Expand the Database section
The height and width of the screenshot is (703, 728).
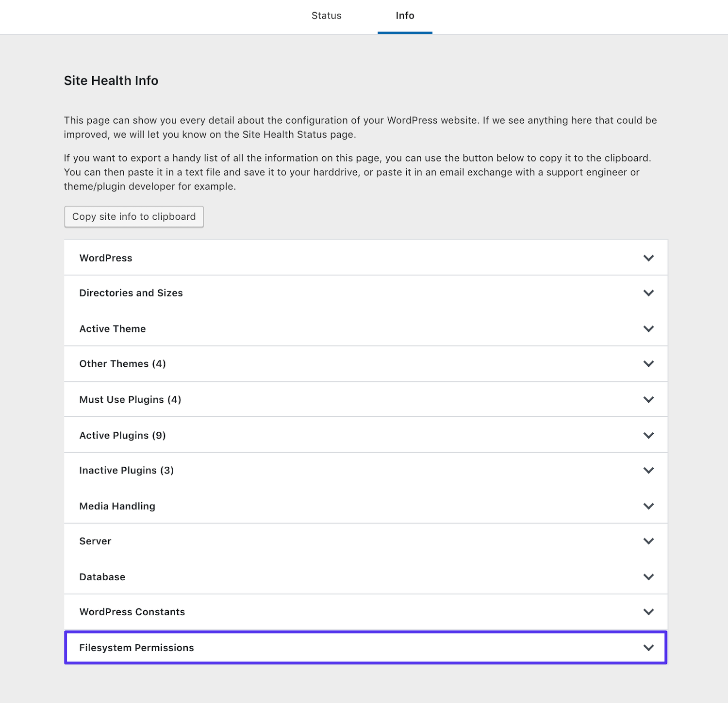point(648,577)
